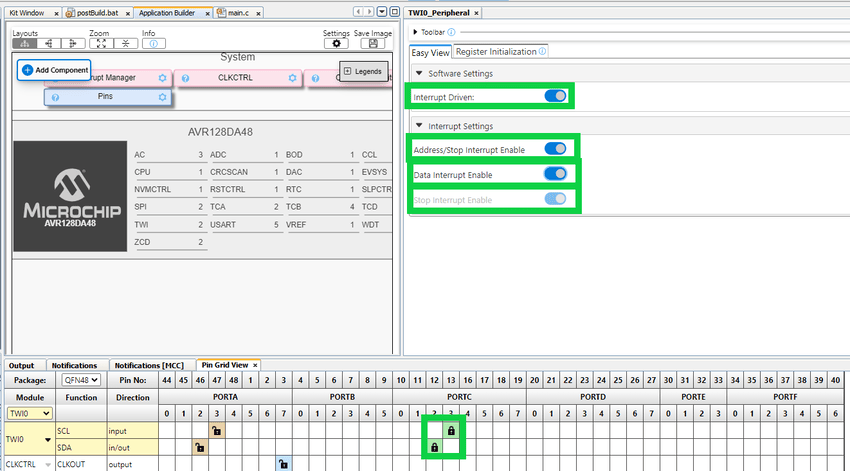Click the Add Component button
This screenshot has width=850, height=471.
pos(55,70)
